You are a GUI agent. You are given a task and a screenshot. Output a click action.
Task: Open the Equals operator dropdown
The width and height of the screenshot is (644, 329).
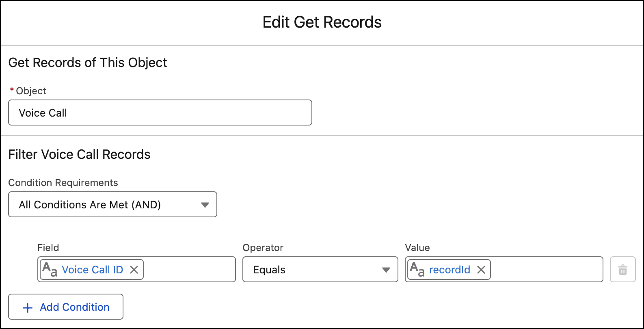click(320, 269)
